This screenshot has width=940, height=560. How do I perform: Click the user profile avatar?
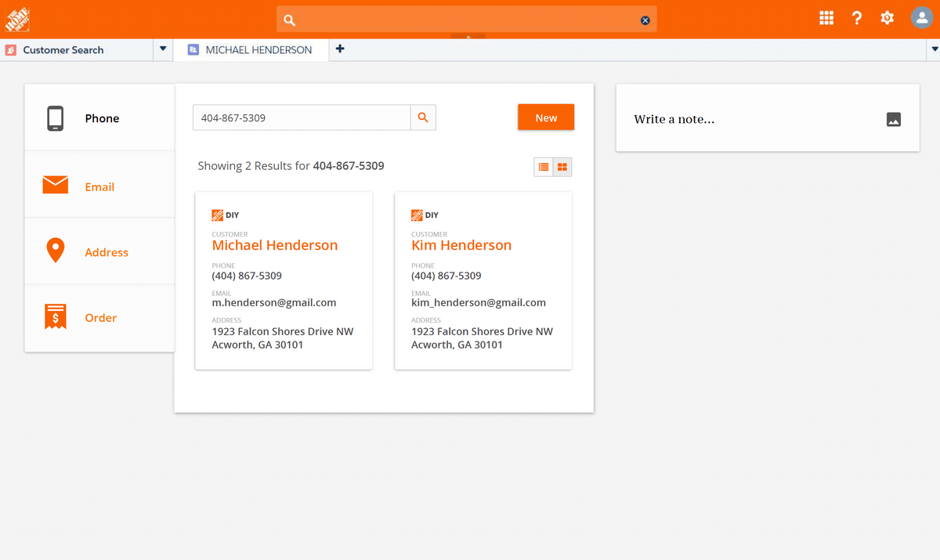(921, 18)
